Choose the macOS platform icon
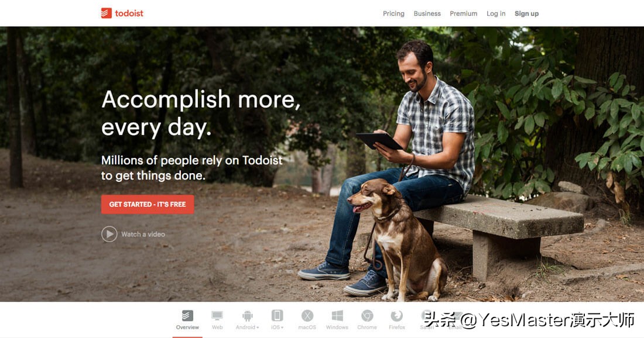 tap(307, 315)
